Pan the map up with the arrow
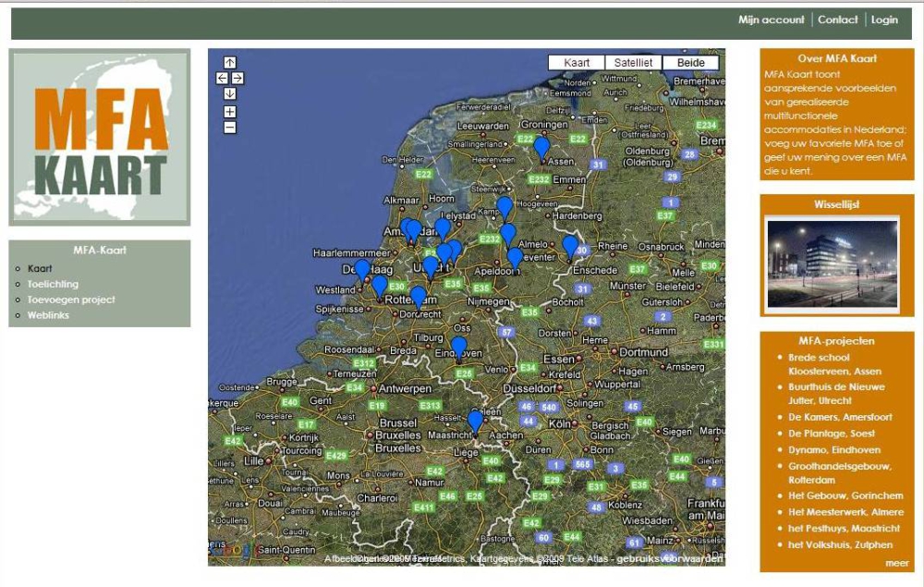 [x=230, y=63]
